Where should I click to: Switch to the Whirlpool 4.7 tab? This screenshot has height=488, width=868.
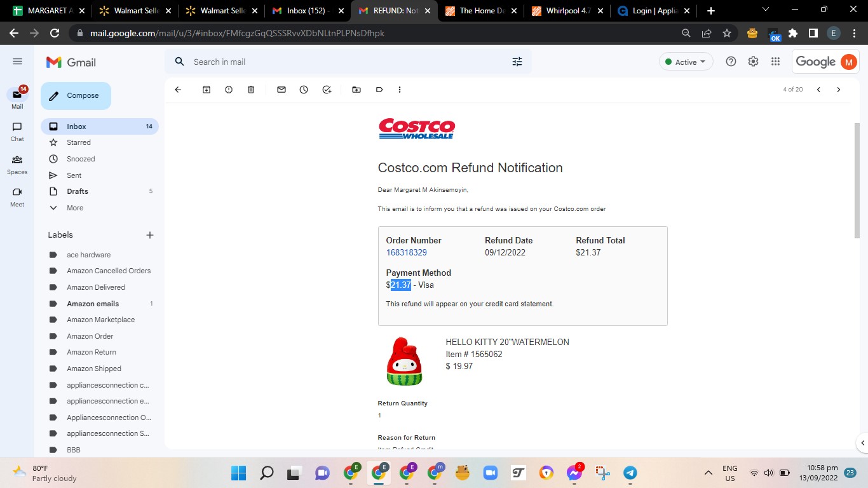click(x=566, y=11)
